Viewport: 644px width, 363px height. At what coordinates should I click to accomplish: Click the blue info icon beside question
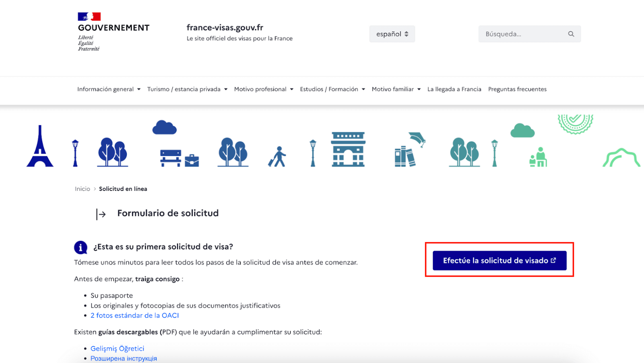point(80,247)
